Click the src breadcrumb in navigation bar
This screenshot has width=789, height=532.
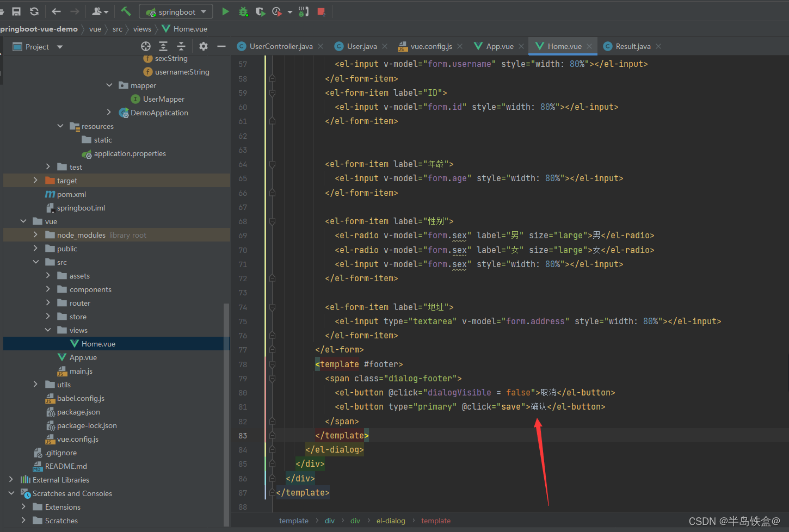click(118, 29)
